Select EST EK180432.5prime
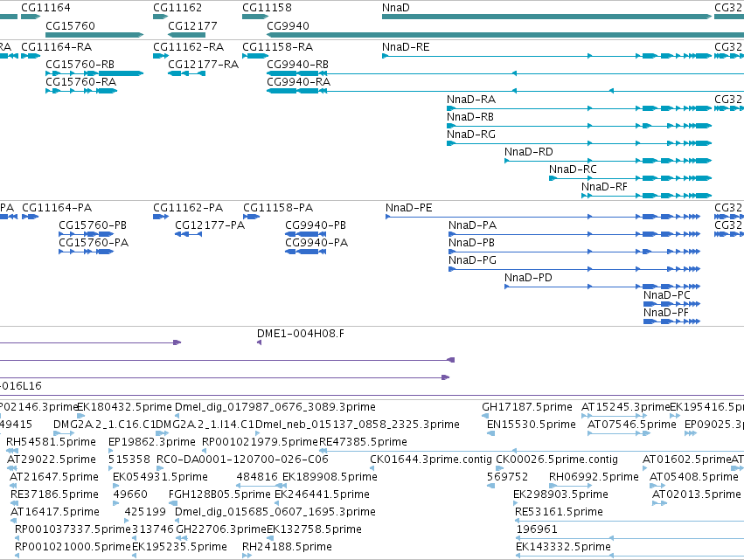The height and width of the screenshot is (560, 744). coord(124,407)
